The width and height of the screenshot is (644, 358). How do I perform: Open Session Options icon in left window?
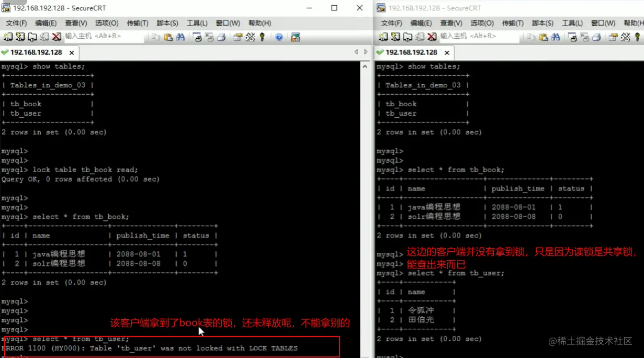(x=238, y=37)
